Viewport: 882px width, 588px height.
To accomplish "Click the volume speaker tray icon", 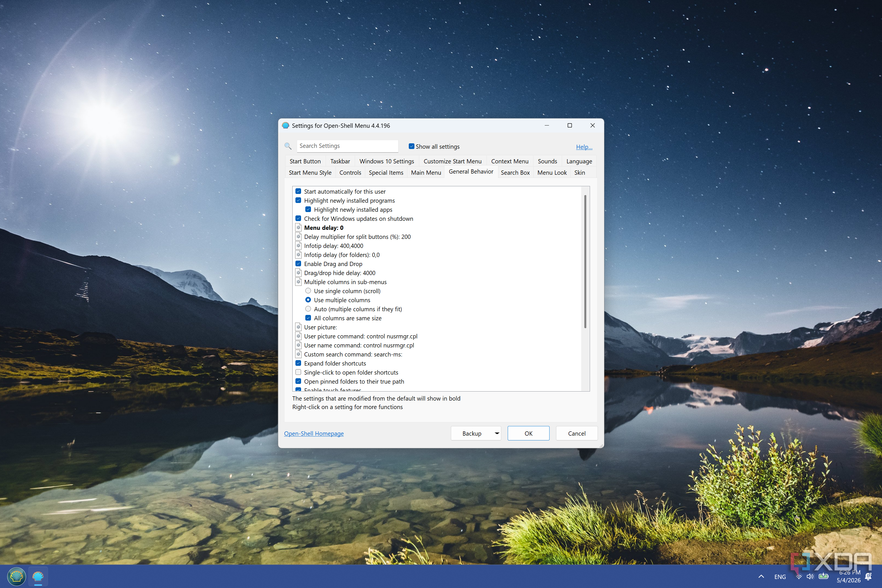I will (810, 577).
